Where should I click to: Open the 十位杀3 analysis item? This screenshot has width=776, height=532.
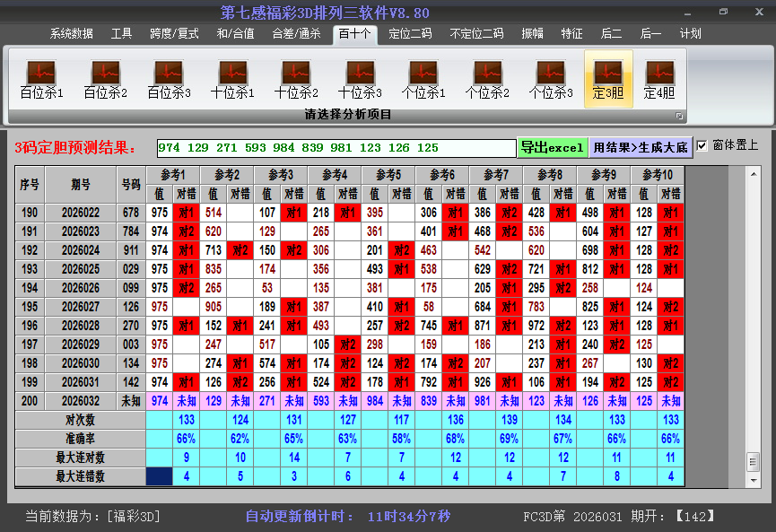point(360,79)
